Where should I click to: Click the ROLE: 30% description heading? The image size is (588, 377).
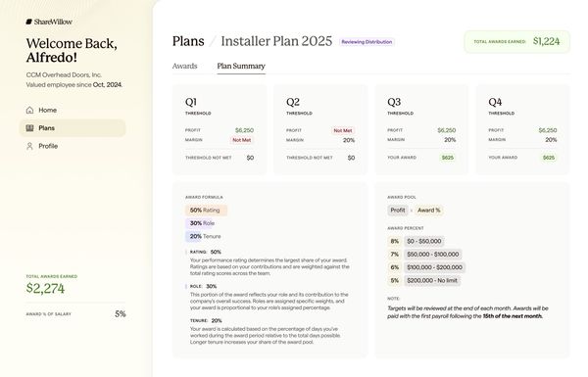pos(203,286)
